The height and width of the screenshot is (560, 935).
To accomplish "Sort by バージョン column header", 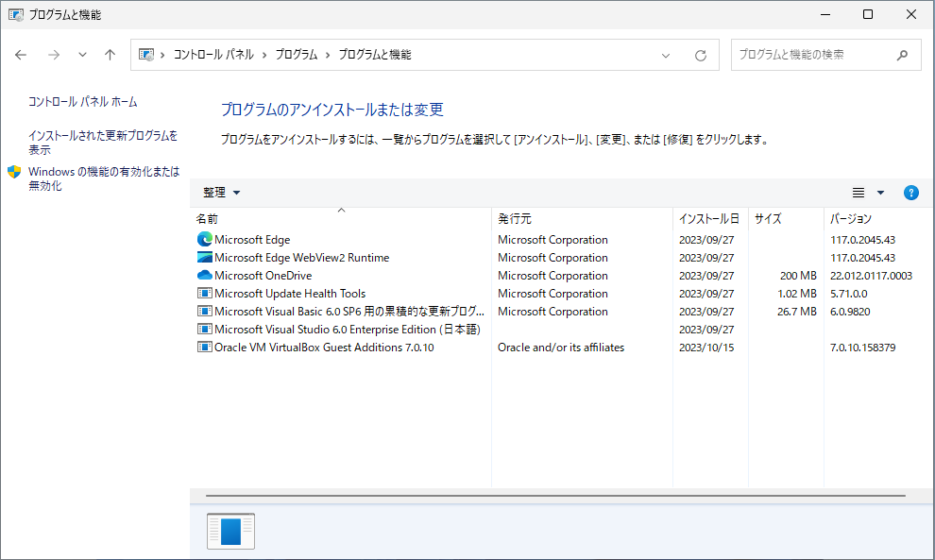I will (x=876, y=219).
